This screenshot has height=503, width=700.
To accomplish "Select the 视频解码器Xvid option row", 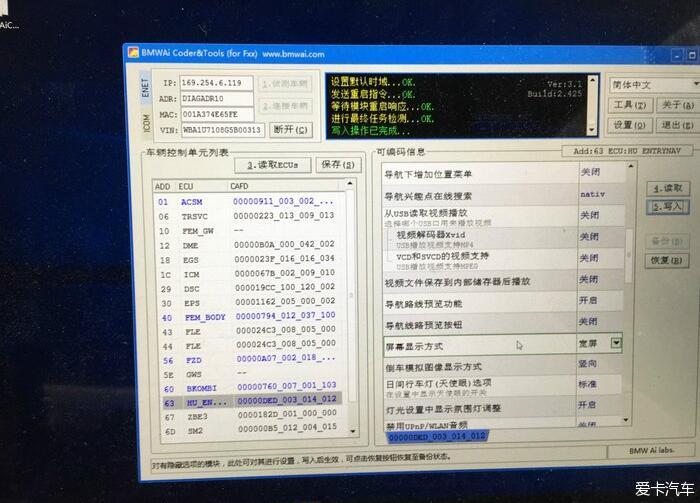I will (504, 238).
